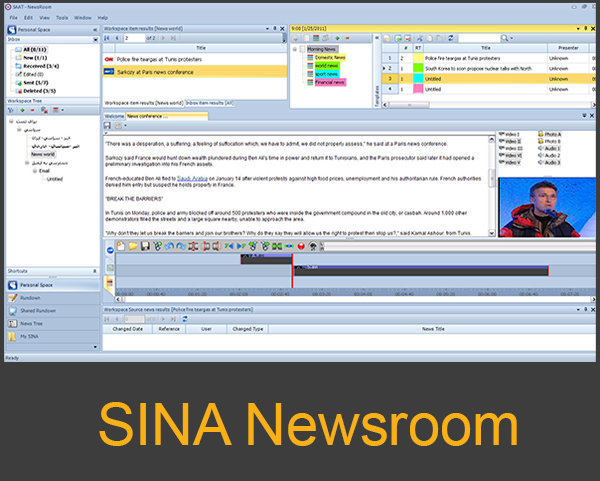
Task: Select 'Financial news' in rundown tree
Action: coord(330,82)
